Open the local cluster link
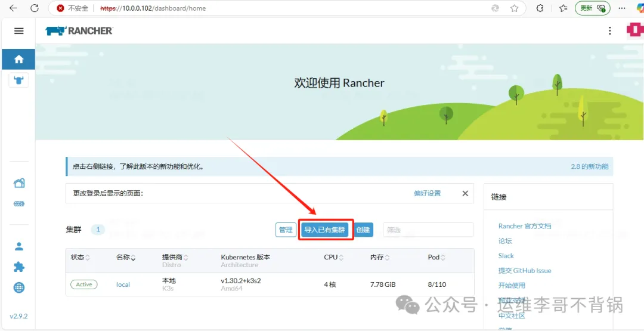 click(x=123, y=284)
